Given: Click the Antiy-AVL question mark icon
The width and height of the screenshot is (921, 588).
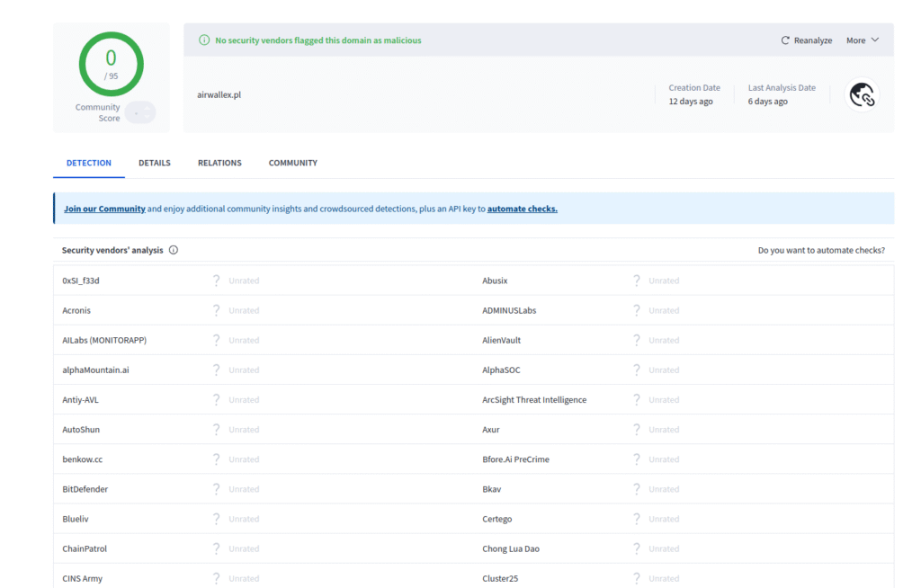Looking at the screenshot, I should [x=216, y=399].
